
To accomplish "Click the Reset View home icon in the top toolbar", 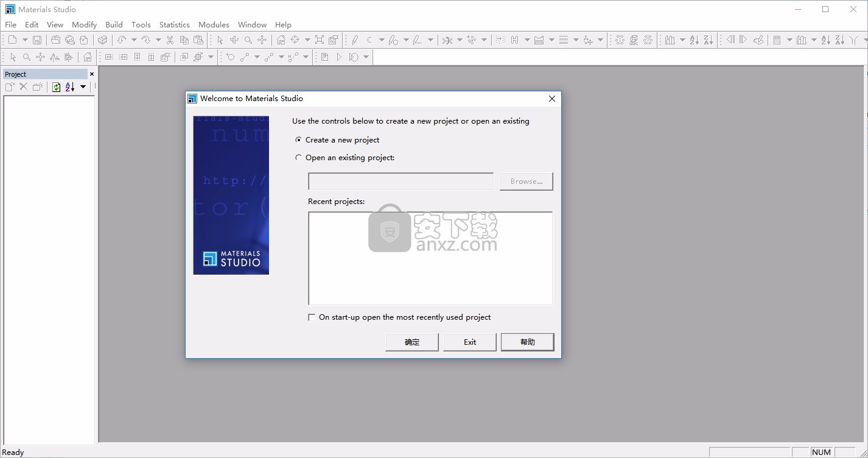I will tap(281, 40).
